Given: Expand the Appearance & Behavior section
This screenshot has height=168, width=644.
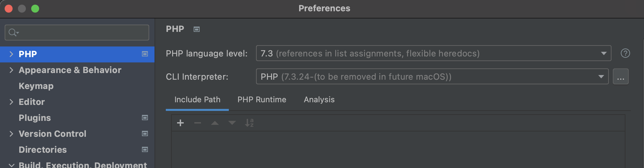Looking at the screenshot, I should coord(11,70).
